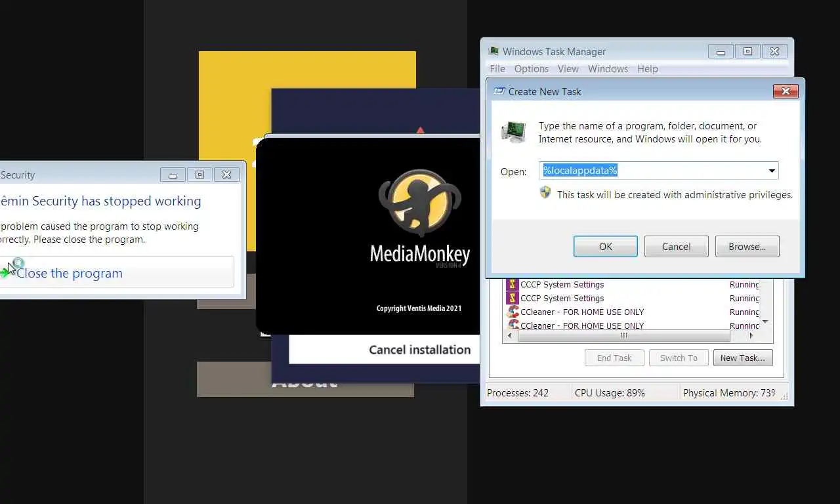840x504 pixels.
Task: Click the Run computer icon in dialog
Action: (513, 132)
